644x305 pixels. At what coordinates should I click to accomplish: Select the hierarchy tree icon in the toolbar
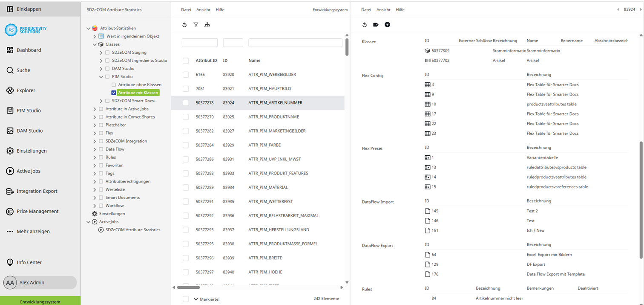coord(207,25)
